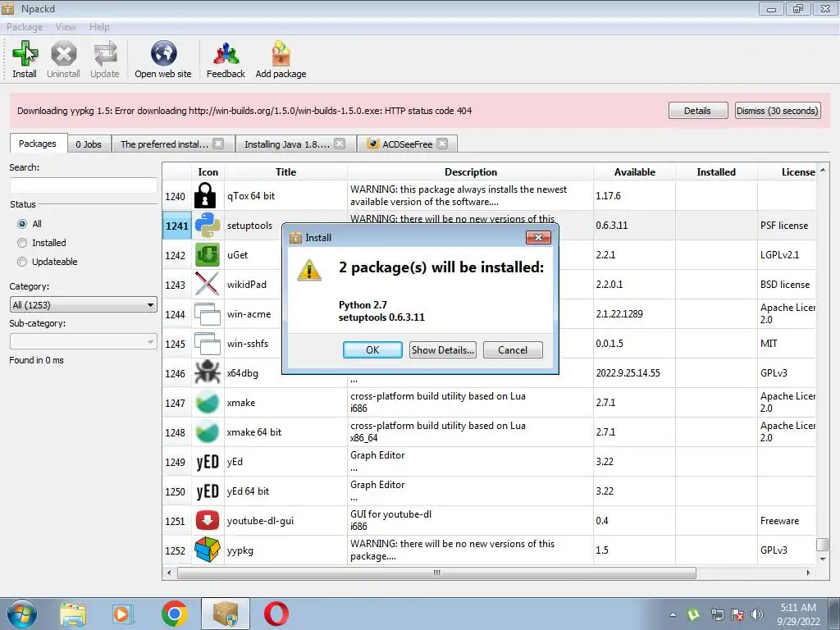
Task: Open the Category dropdown All (1253)
Action: click(84, 305)
